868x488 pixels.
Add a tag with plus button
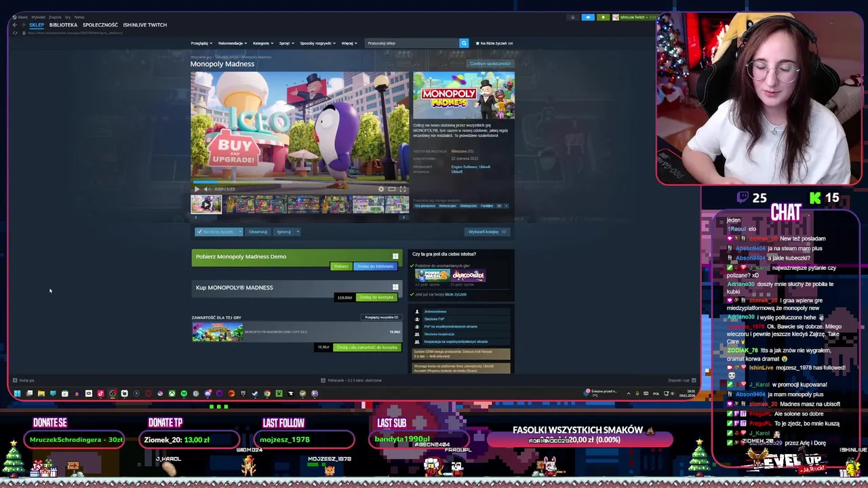pos(506,206)
